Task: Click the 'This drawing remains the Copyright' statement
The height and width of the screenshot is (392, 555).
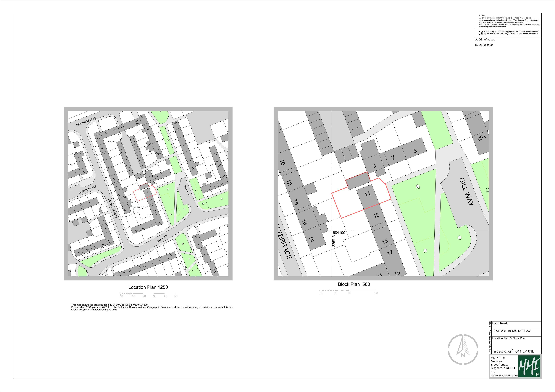Action: click(x=511, y=33)
